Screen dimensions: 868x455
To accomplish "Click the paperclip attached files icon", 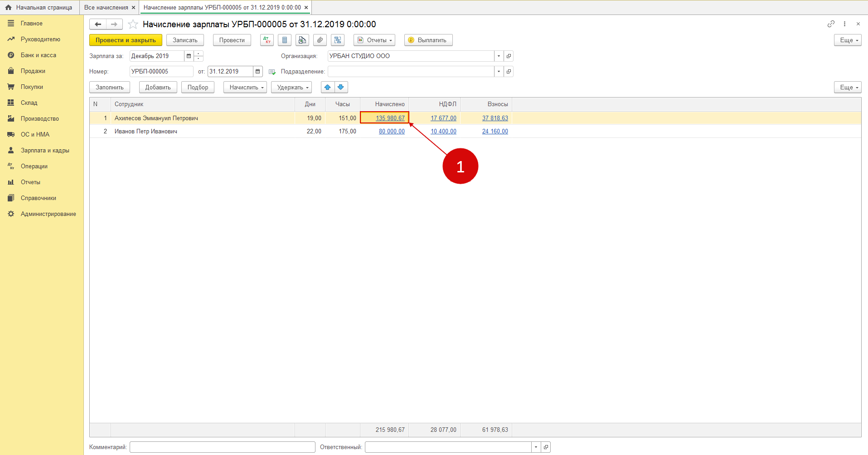I will (320, 40).
